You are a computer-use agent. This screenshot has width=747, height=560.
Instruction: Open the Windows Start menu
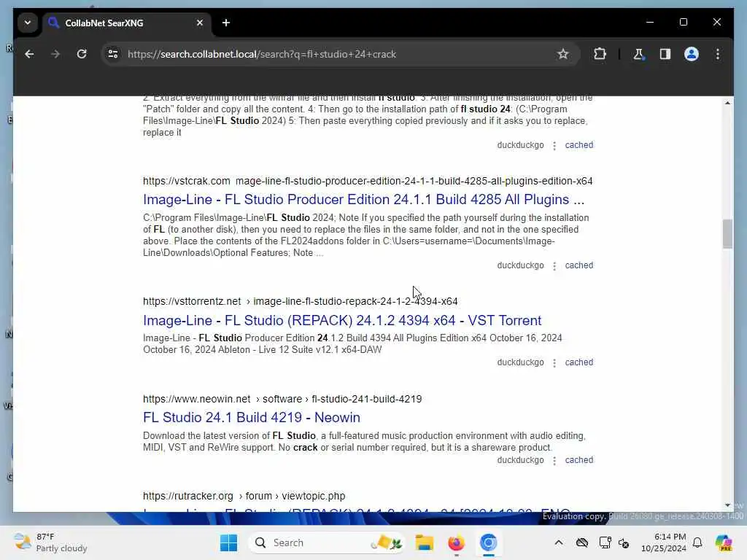coord(228,542)
